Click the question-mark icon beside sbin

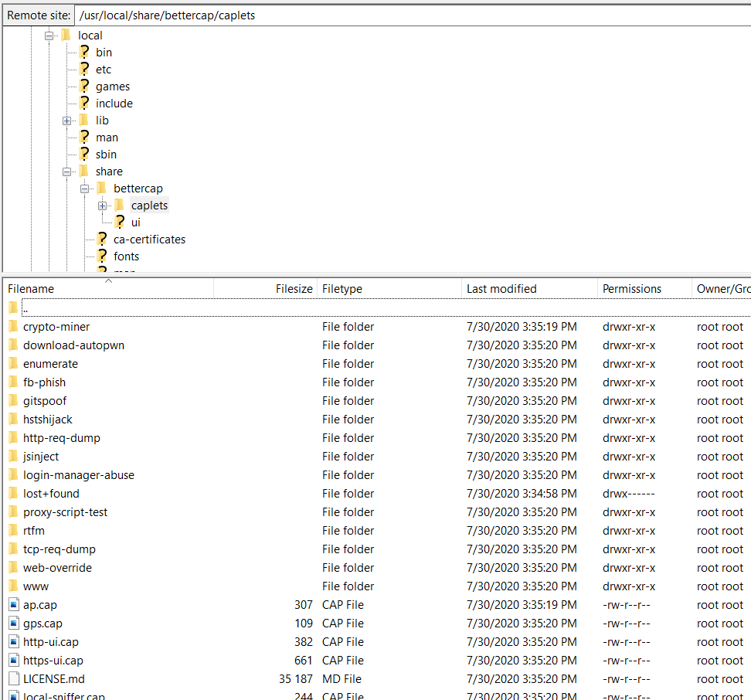coord(84,154)
